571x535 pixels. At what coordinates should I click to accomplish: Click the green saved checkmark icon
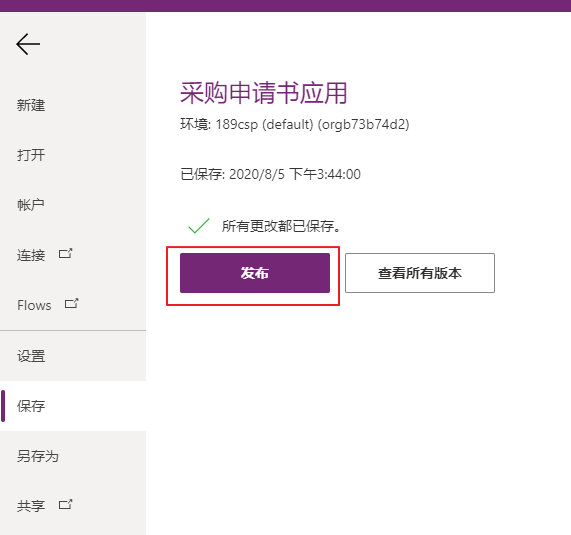pyautogui.click(x=199, y=226)
